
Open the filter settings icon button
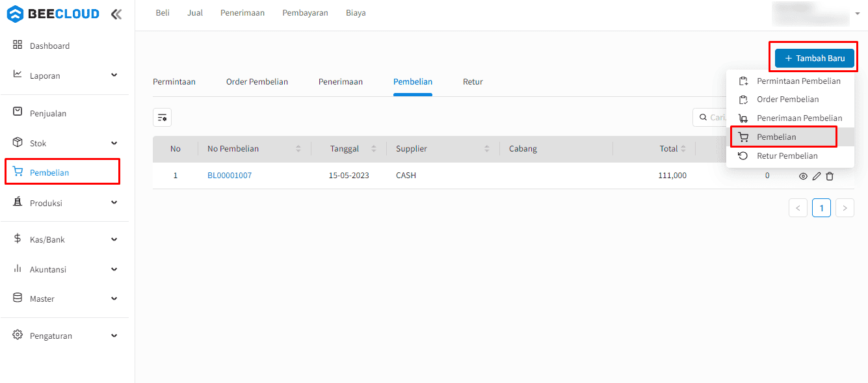tap(162, 117)
